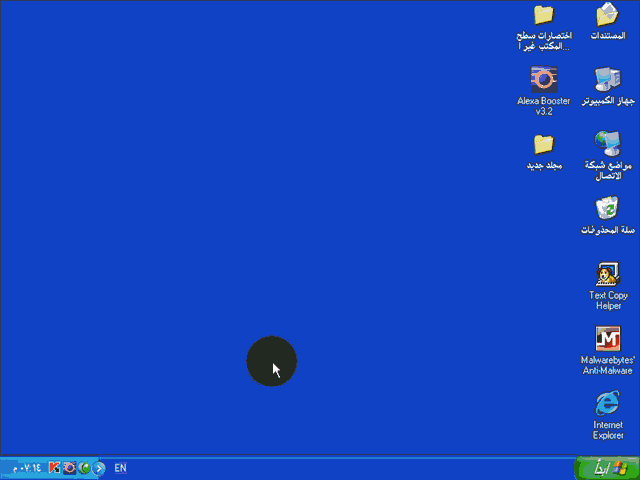Image resolution: width=640 pixels, height=480 pixels.
Task: Click an empty area of the taskbar
Action: pyautogui.click(x=350, y=467)
